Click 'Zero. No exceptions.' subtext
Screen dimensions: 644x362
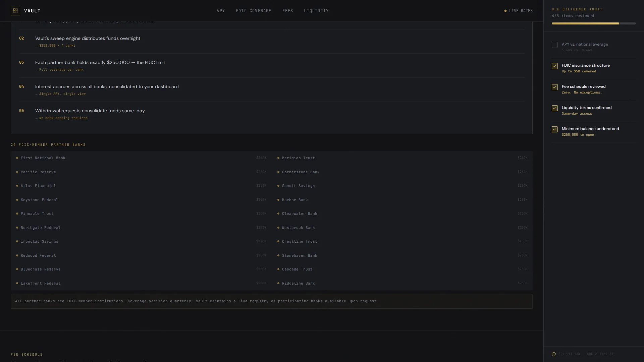point(582,93)
